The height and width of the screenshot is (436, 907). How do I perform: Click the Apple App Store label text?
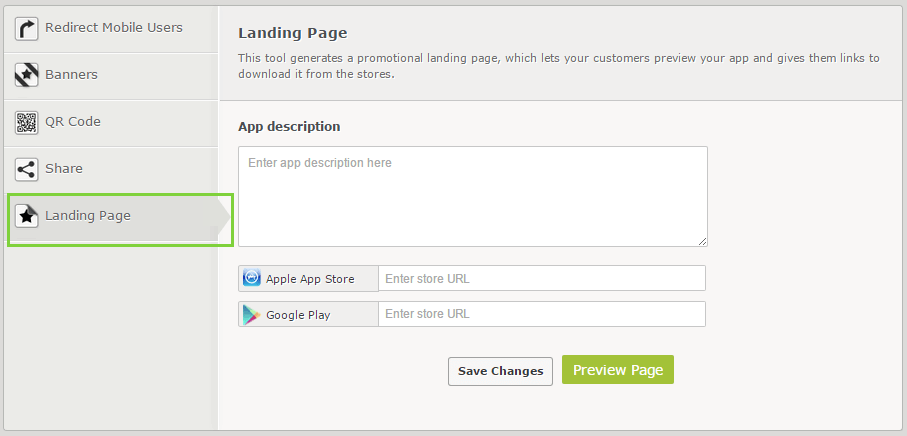(x=310, y=279)
